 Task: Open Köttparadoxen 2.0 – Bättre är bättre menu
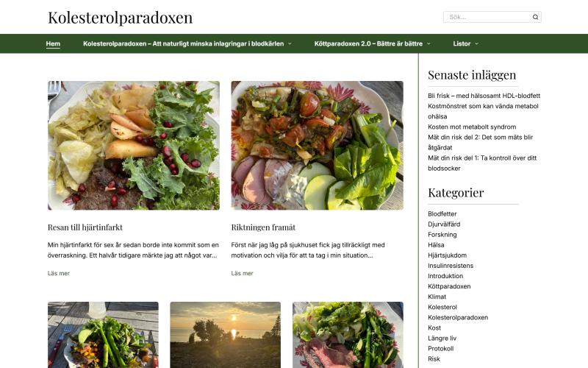pyautogui.click(x=368, y=43)
